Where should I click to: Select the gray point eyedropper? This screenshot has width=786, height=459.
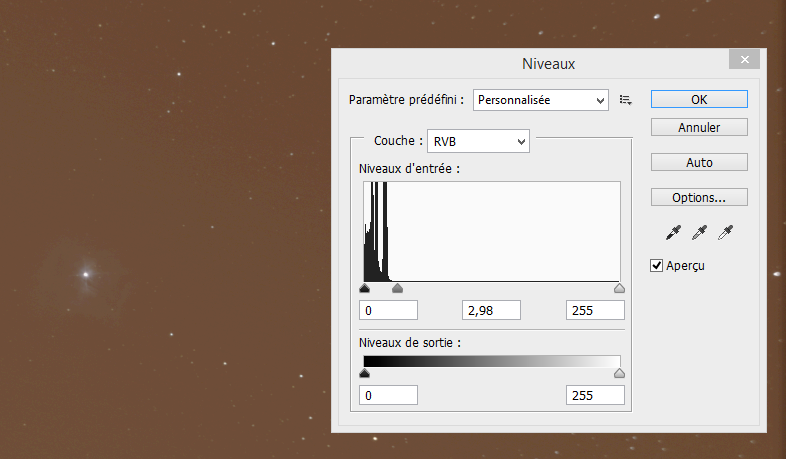[699, 233]
